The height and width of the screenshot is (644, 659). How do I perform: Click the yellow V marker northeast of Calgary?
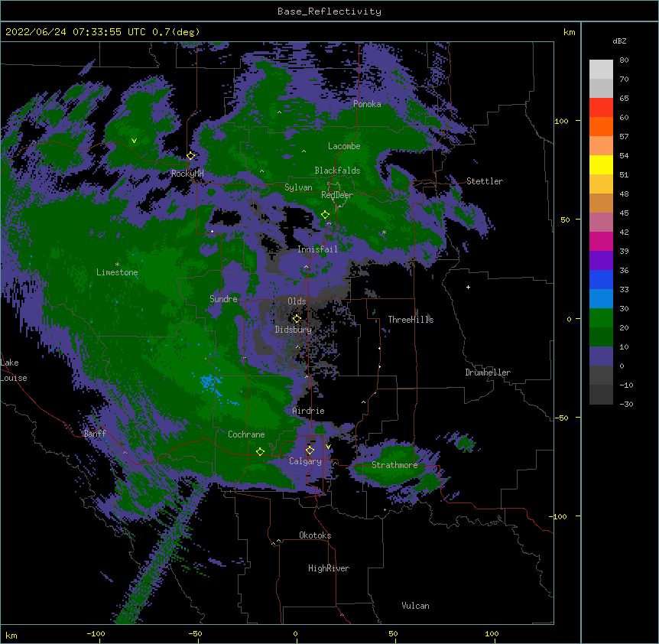(328, 447)
